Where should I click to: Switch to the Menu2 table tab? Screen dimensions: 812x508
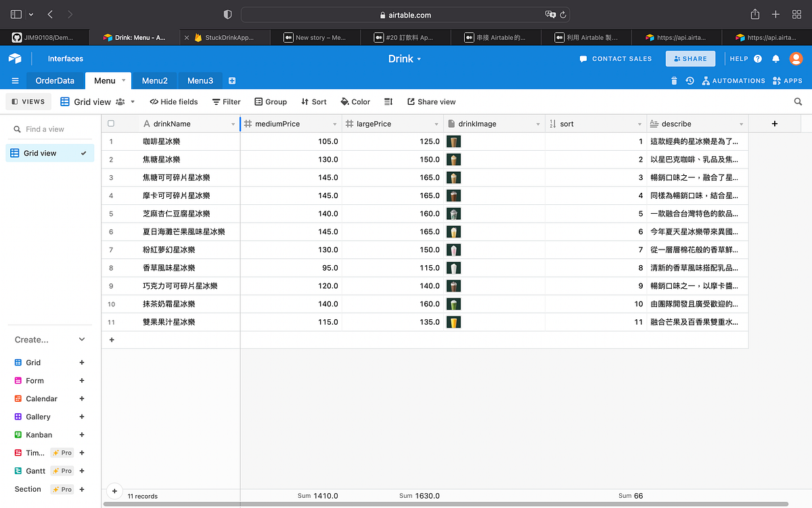pos(154,80)
